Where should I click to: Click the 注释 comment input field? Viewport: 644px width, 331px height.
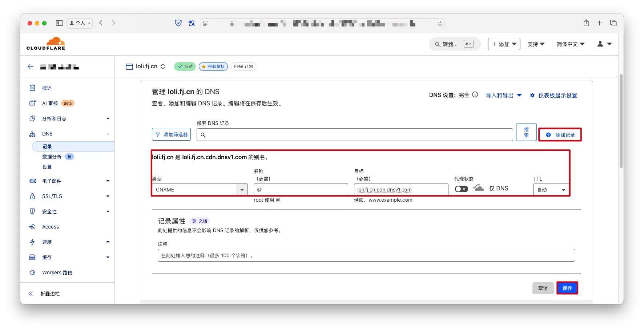pos(366,255)
